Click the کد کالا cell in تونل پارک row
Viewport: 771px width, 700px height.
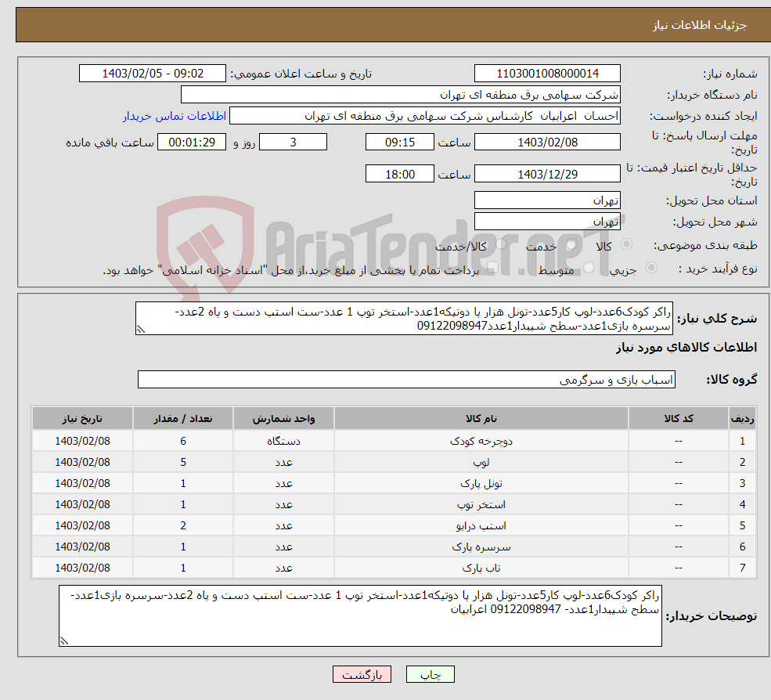tap(679, 484)
